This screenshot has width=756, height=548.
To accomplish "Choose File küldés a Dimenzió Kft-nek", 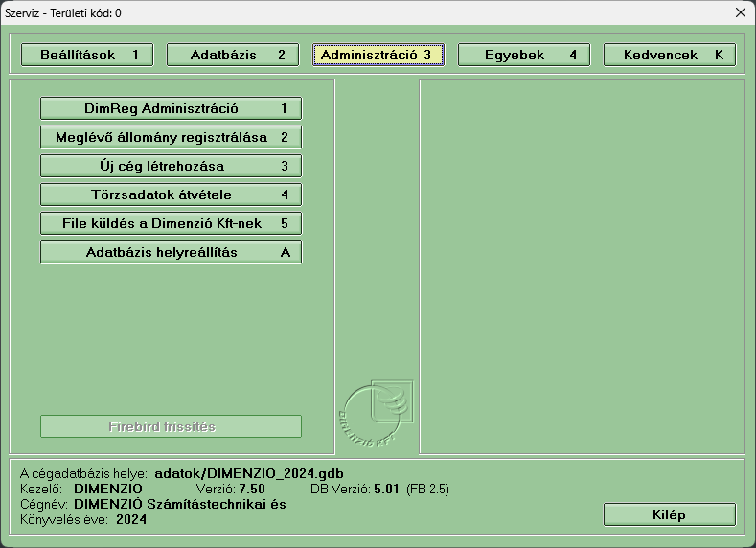I will click(x=172, y=223).
